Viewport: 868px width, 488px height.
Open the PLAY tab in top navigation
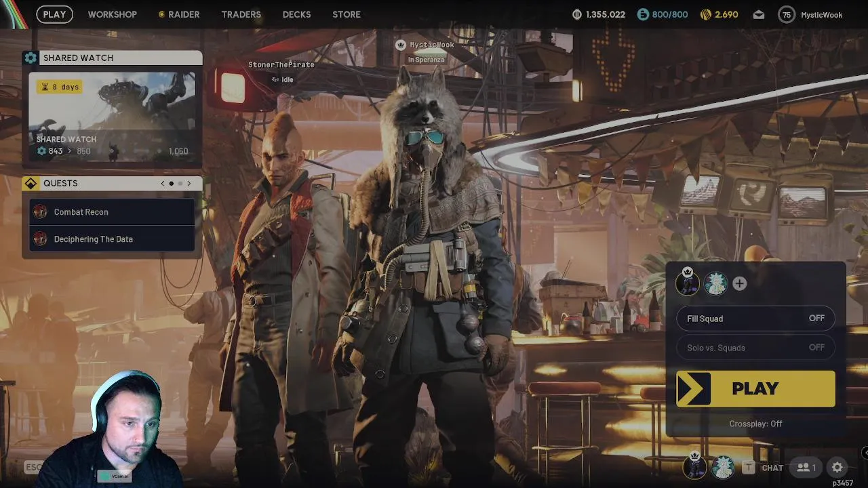[x=54, y=14]
